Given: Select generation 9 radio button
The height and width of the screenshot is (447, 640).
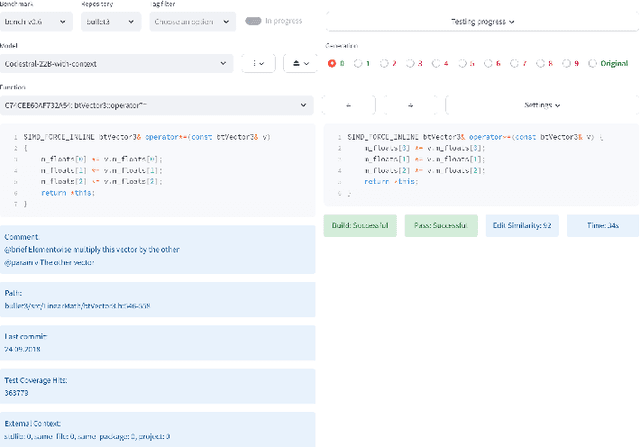Looking at the screenshot, I should click(x=566, y=63).
